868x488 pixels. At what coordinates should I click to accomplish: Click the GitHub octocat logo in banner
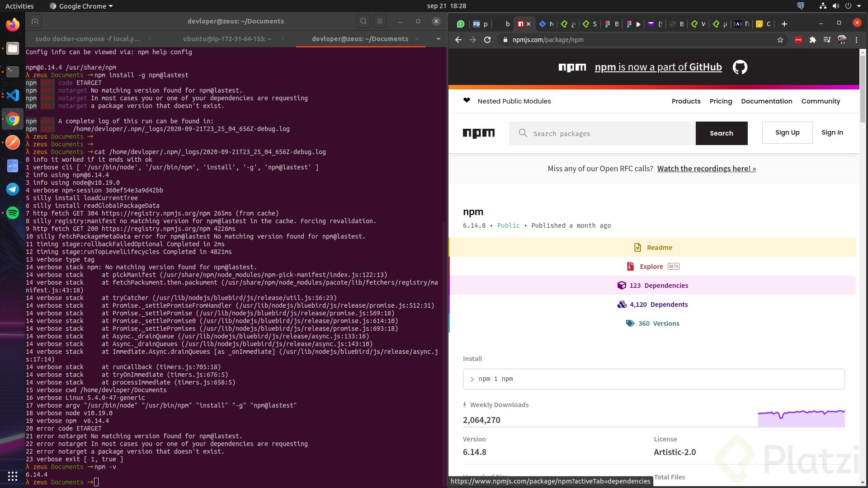(x=740, y=67)
